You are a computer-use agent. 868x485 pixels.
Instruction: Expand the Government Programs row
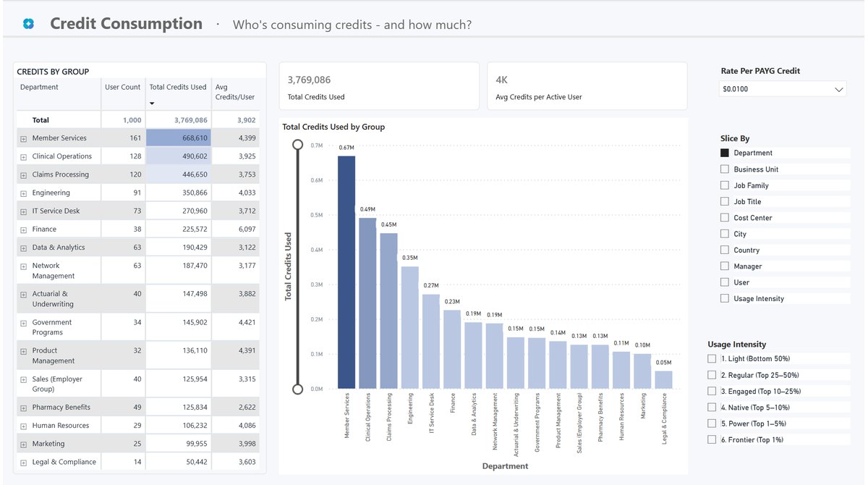pos(23,323)
